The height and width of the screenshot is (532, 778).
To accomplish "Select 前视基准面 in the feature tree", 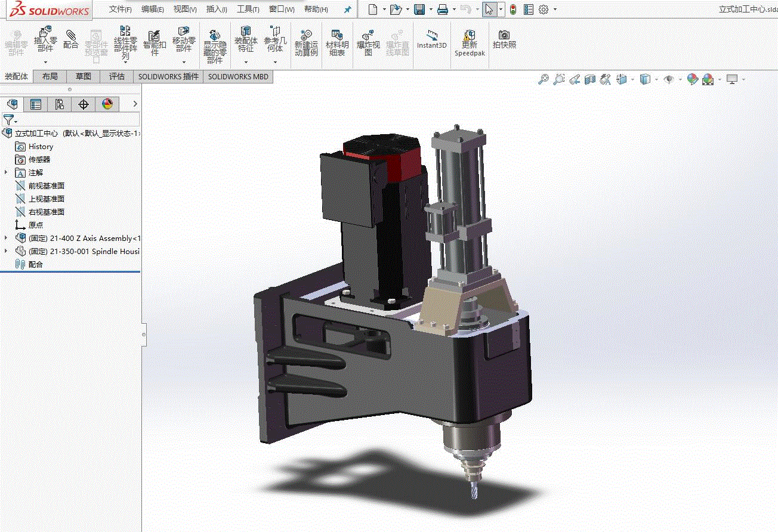I will [x=46, y=185].
